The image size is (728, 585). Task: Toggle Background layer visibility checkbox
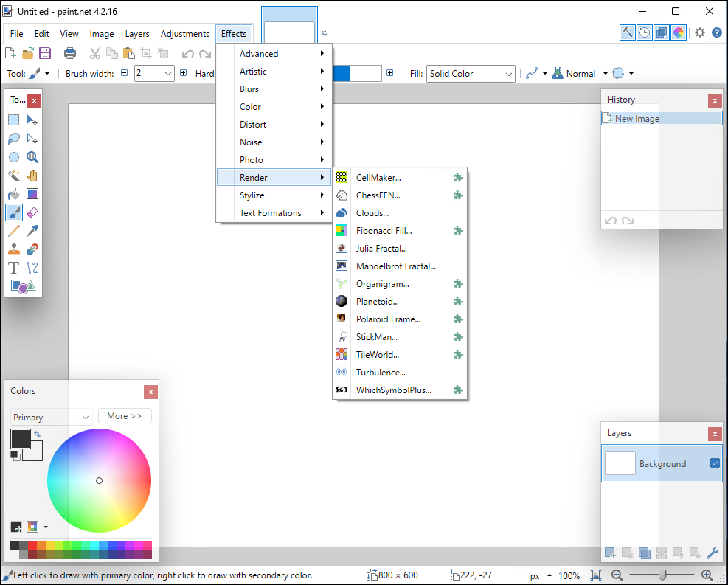tap(714, 463)
